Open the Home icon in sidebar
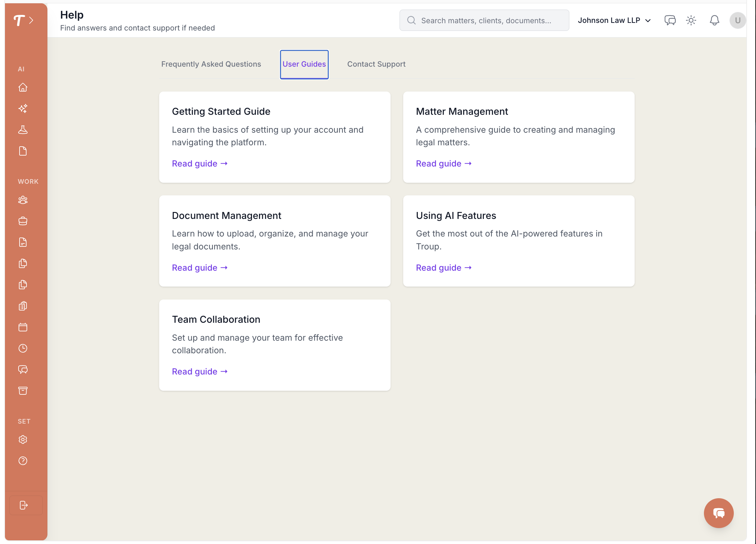This screenshot has height=544, width=756. pos(23,87)
